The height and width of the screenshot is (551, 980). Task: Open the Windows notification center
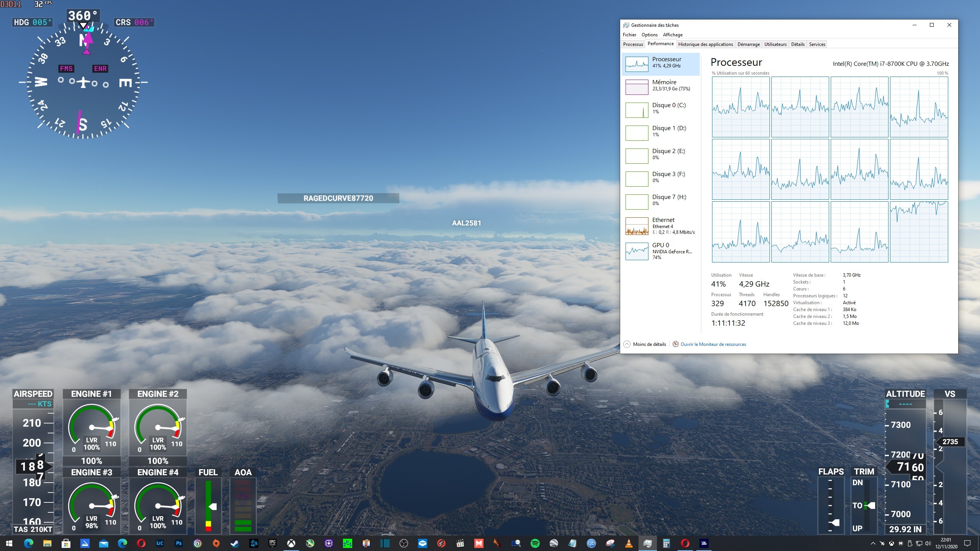967,543
